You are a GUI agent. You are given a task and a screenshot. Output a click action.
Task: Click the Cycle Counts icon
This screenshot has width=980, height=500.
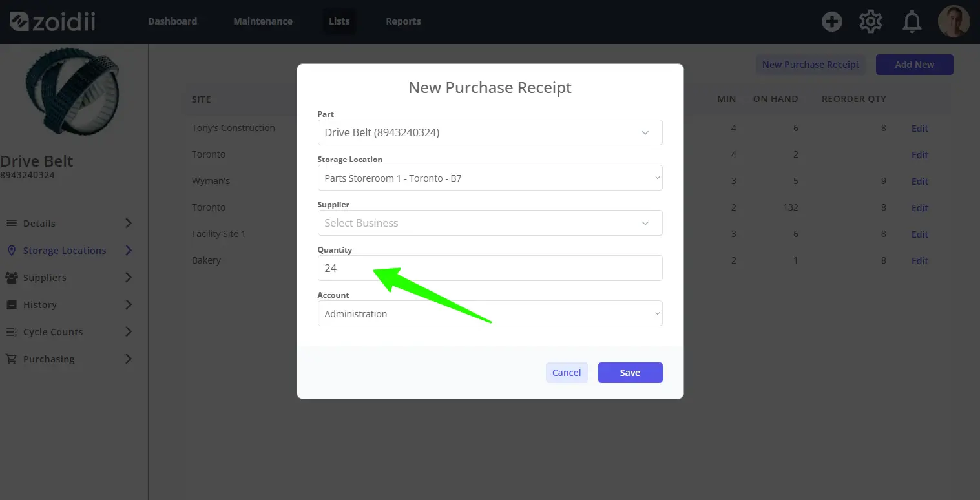pyautogui.click(x=11, y=331)
